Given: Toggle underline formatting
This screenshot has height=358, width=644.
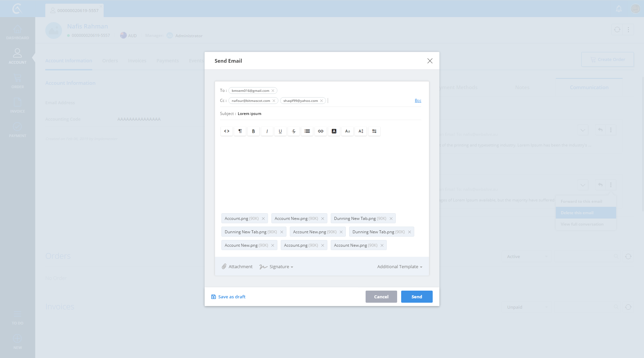Looking at the screenshot, I should (280, 131).
